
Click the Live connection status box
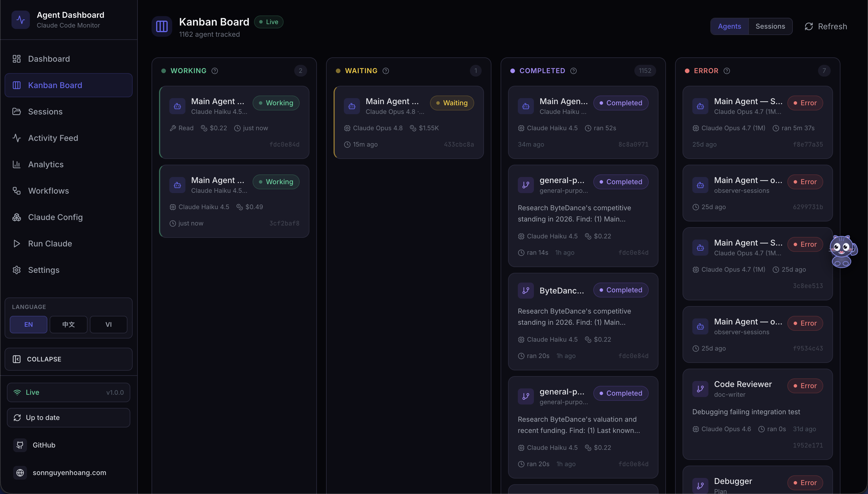click(69, 392)
